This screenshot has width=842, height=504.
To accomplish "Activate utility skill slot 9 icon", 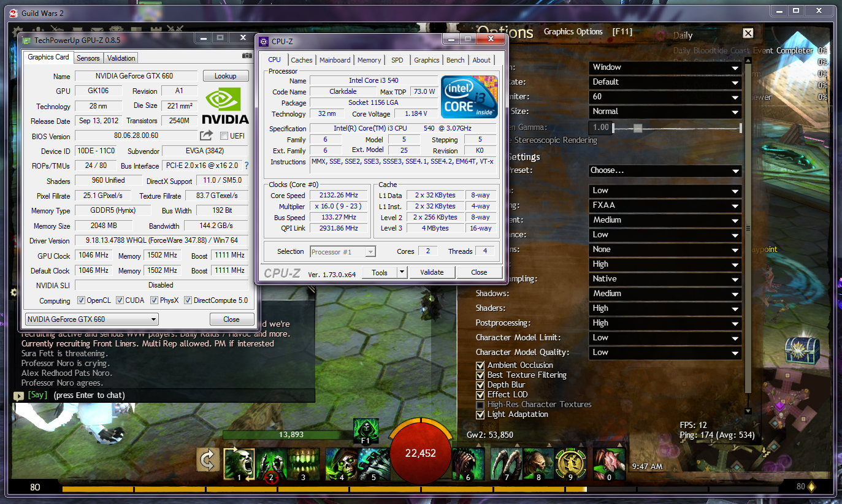I will (570, 464).
